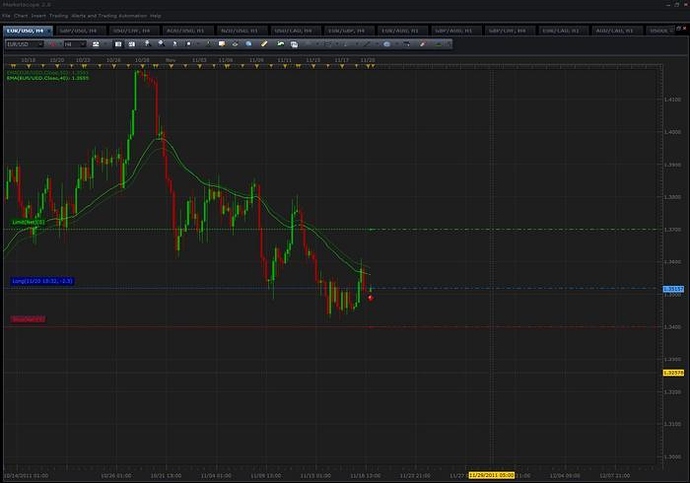Click the green Limit order label

(29, 222)
